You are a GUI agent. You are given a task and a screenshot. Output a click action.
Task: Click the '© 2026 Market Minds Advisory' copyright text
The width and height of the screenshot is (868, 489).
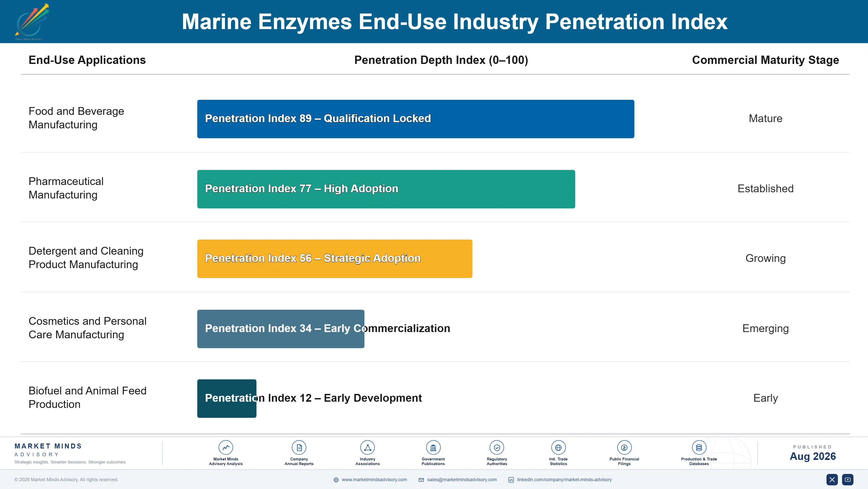[66, 480]
